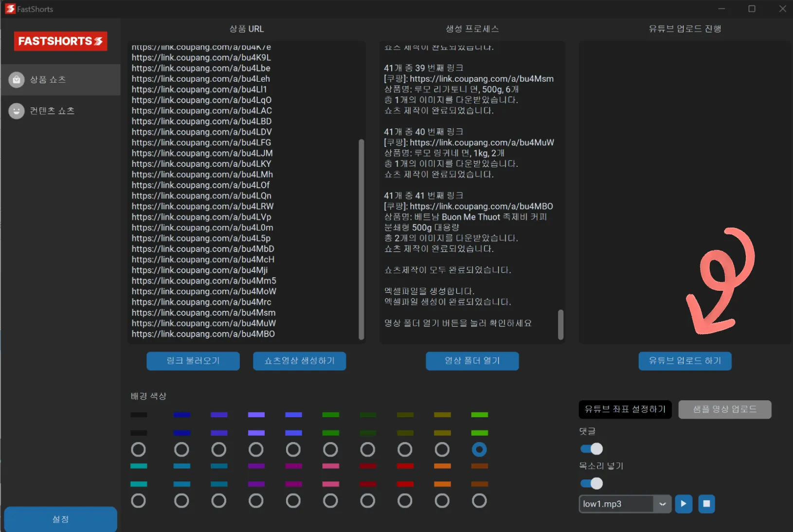Click the URL ending in bu4LRW

[x=203, y=206]
